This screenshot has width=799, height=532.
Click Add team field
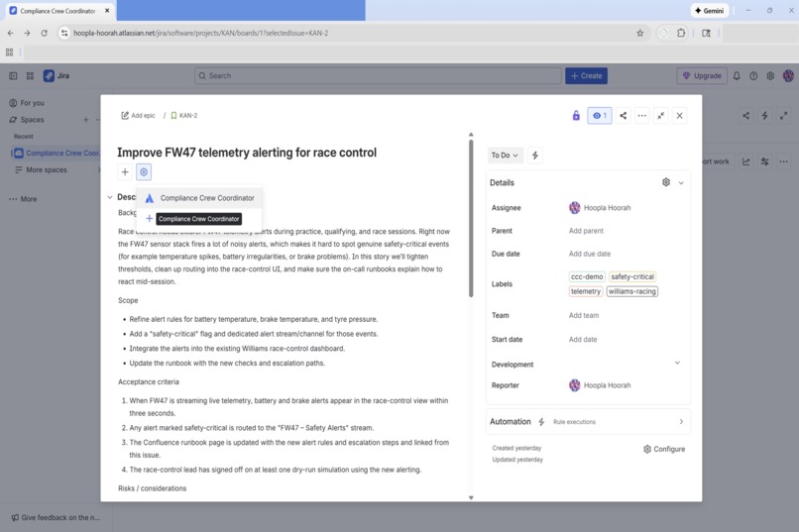click(584, 316)
